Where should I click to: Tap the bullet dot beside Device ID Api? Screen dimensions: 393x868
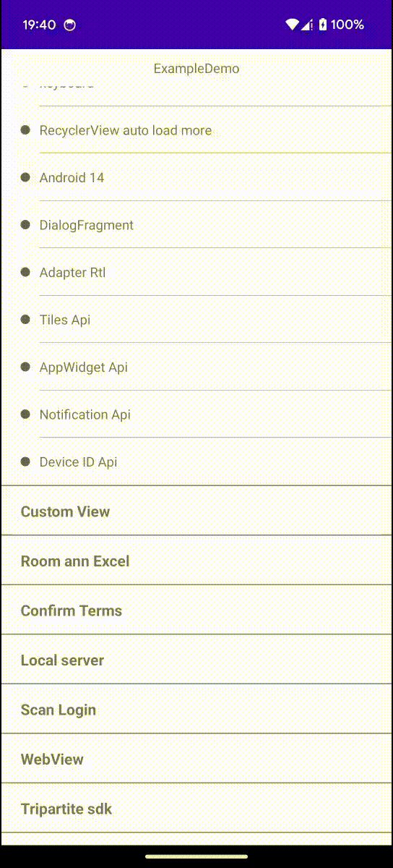[25, 461]
